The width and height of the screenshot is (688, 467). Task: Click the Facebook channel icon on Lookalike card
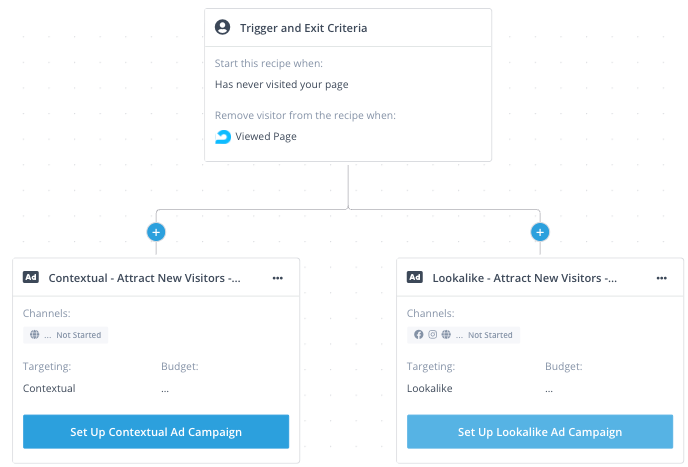pos(419,335)
